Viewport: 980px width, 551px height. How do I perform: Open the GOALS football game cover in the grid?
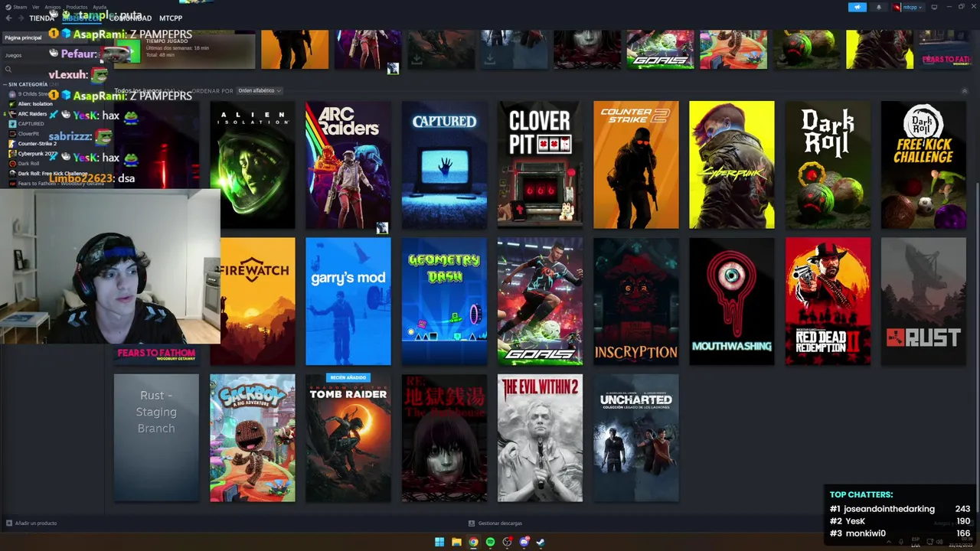point(540,302)
